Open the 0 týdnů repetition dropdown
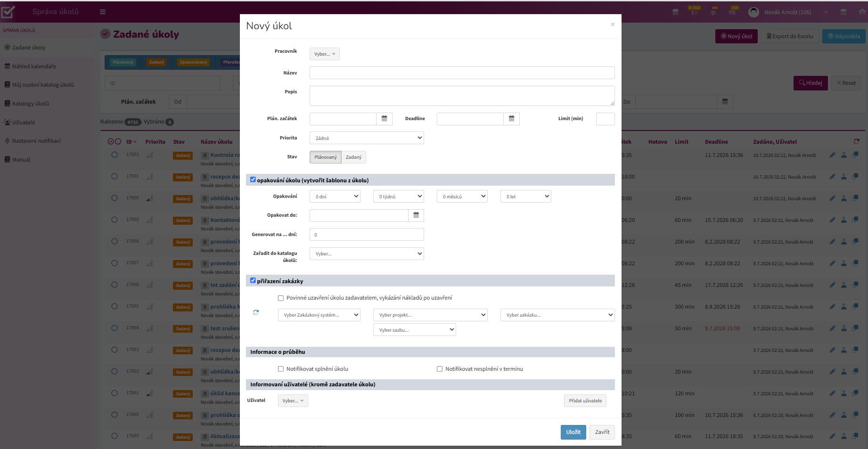The image size is (868, 449). tap(399, 196)
